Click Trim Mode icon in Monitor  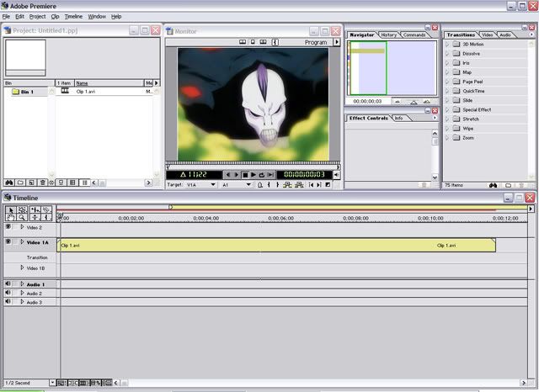coord(263,42)
